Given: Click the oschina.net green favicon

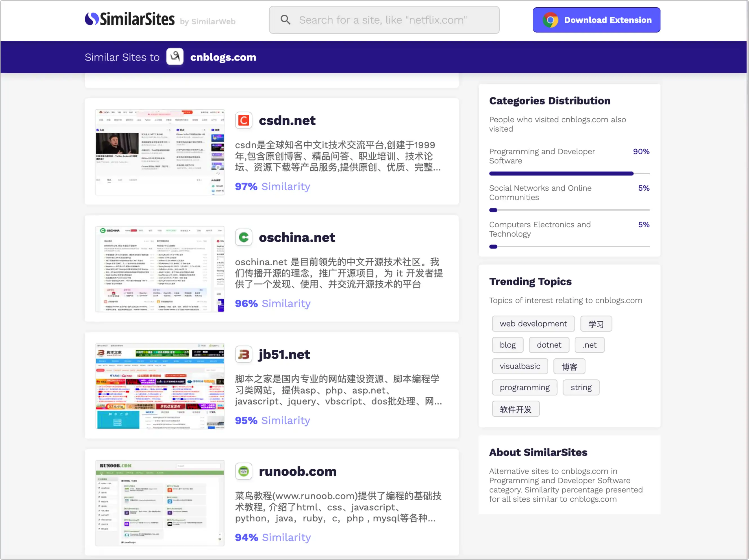Looking at the screenshot, I should [243, 237].
